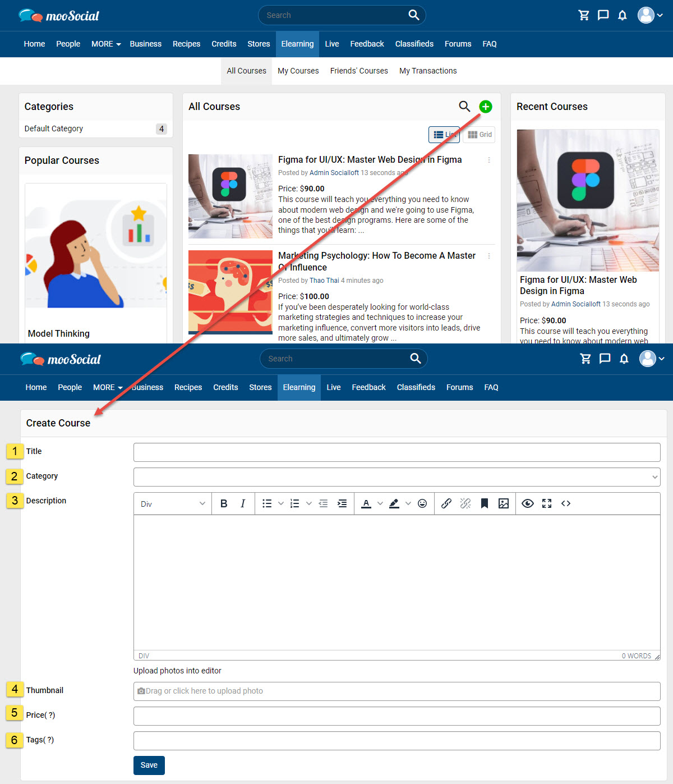Increase indent in the Description editor
Viewport: 673px width, 784px height.
[342, 503]
